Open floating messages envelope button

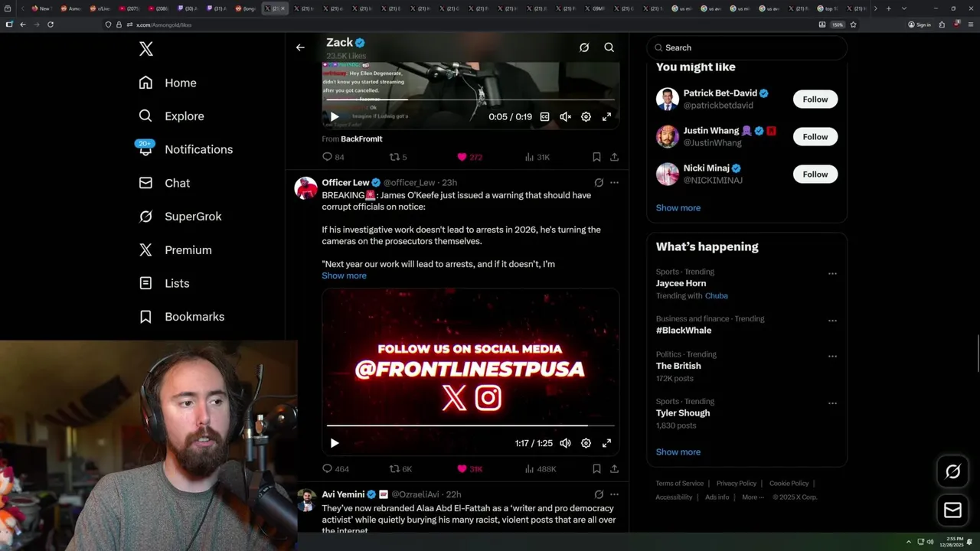(x=953, y=510)
